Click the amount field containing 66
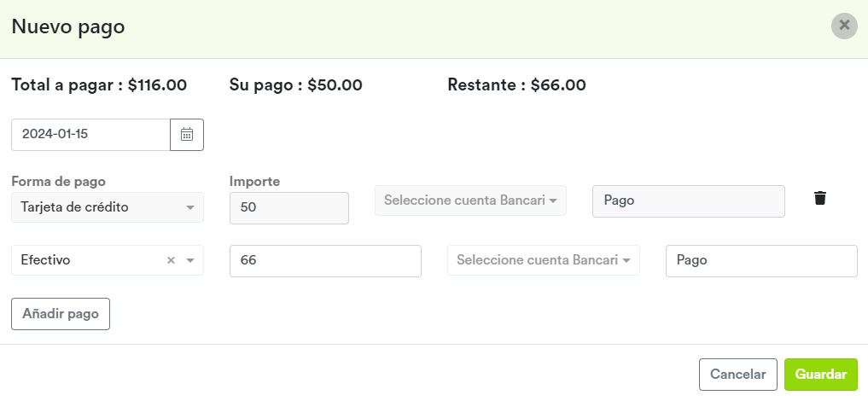This screenshot has width=868, height=401. pyautogui.click(x=325, y=260)
